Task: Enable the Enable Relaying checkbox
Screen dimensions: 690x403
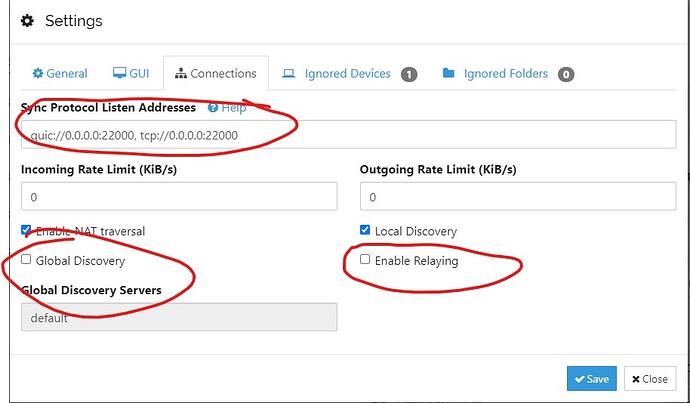Action: [x=365, y=260]
